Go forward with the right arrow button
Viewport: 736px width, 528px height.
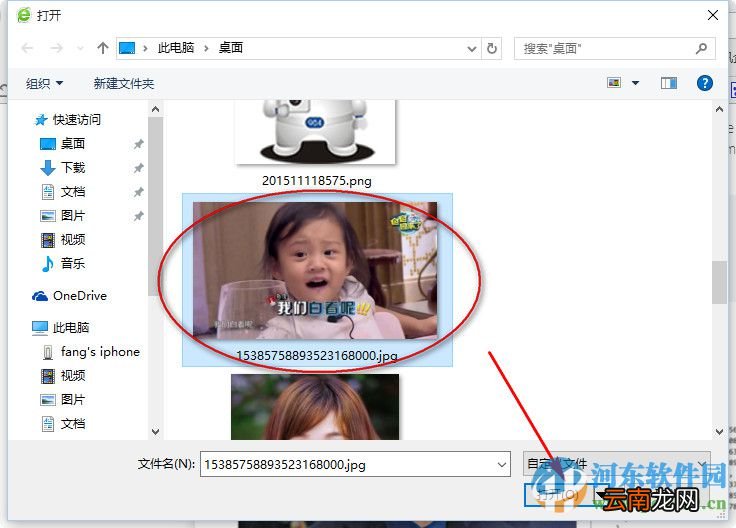pyautogui.click(x=56, y=48)
